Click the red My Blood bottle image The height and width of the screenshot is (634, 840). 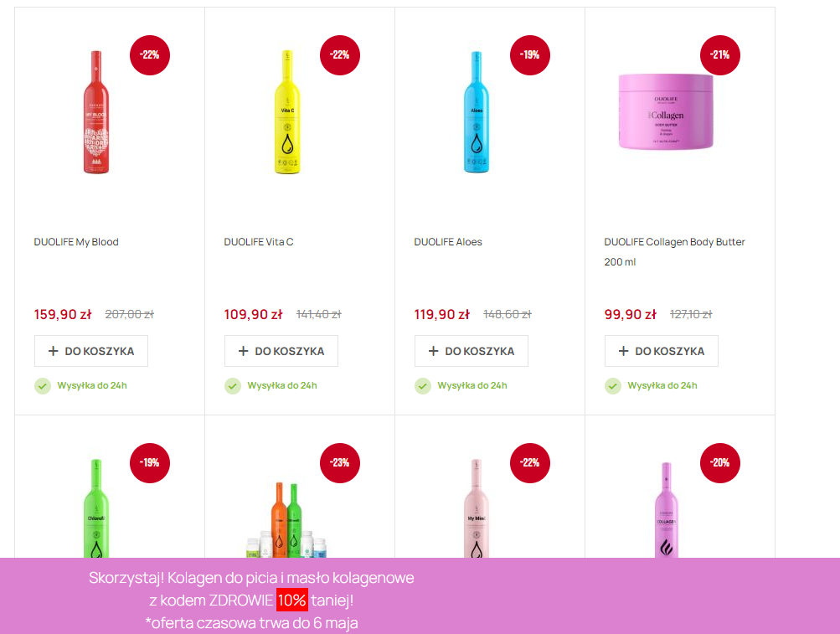(96, 112)
